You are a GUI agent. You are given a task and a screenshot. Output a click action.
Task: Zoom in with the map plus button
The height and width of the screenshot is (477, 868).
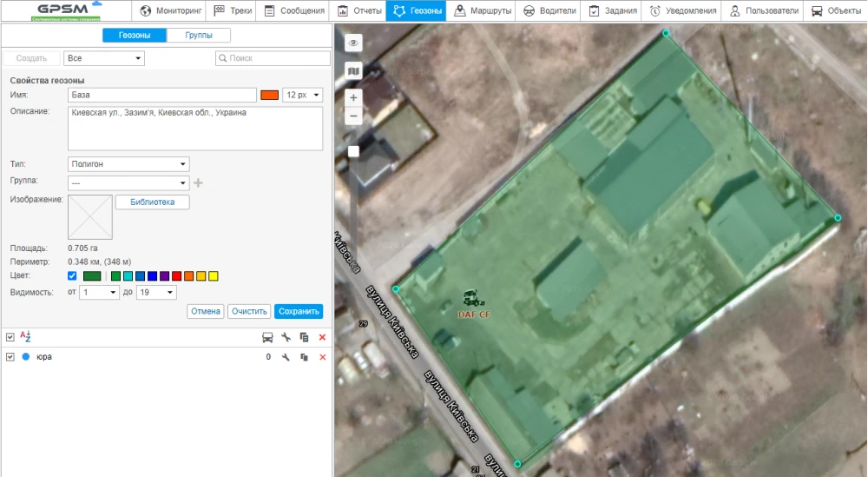point(353,98)
